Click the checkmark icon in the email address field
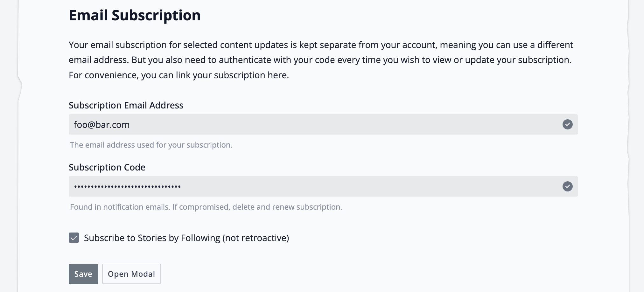644x292 pixels. click(567, 124)
